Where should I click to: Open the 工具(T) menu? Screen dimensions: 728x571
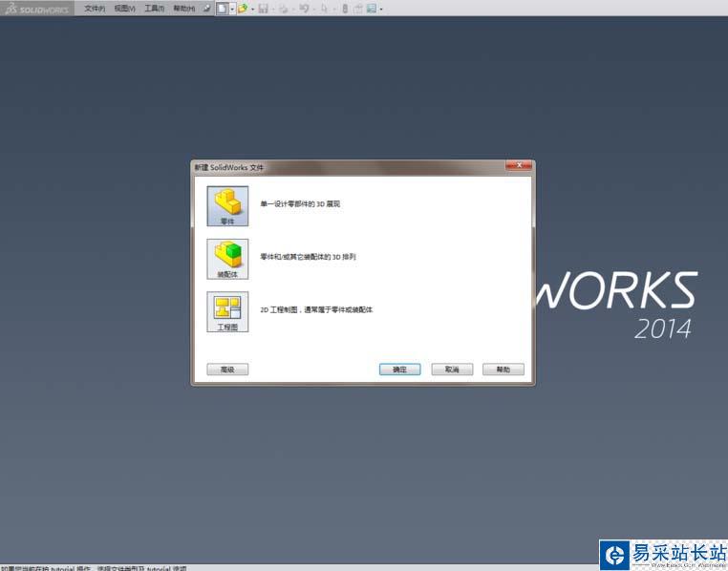pos(154,9)
